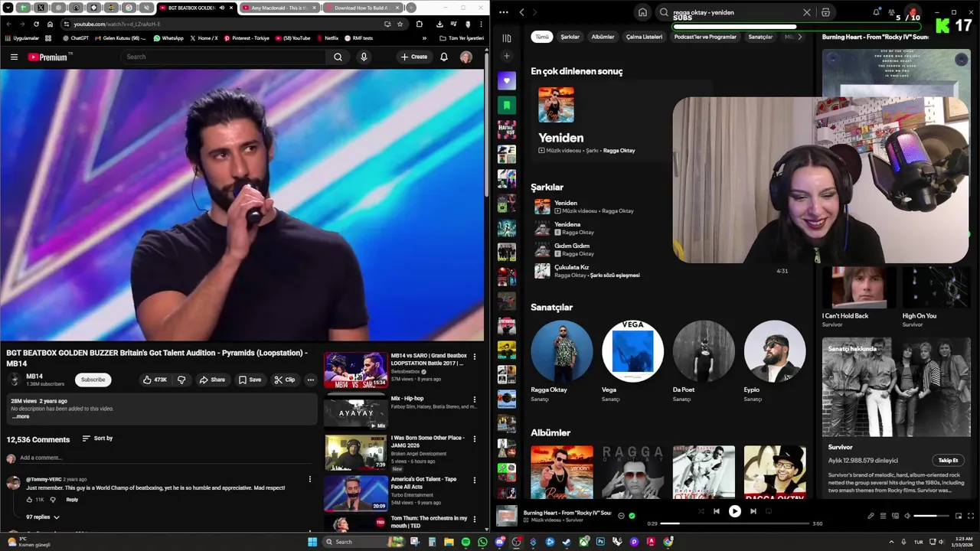Click the YouTube Create button

click(x=414, y=57)
